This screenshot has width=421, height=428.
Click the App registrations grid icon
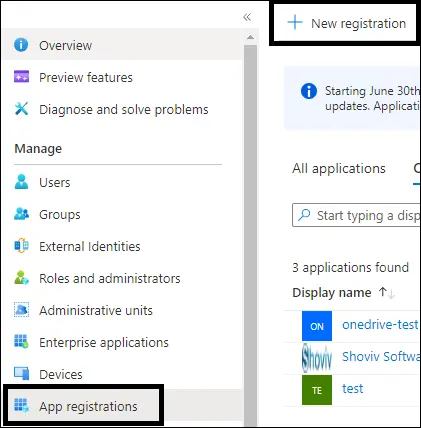point(21,406)
